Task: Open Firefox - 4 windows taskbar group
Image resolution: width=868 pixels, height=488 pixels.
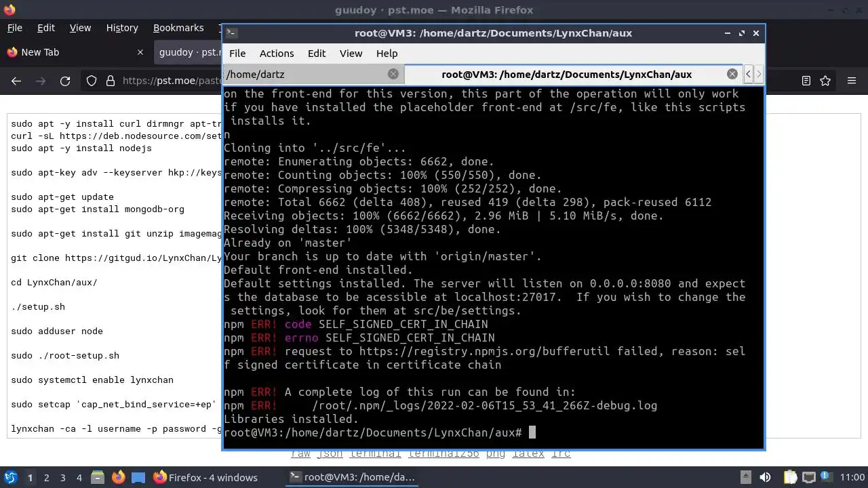Action: click(205, 477)
